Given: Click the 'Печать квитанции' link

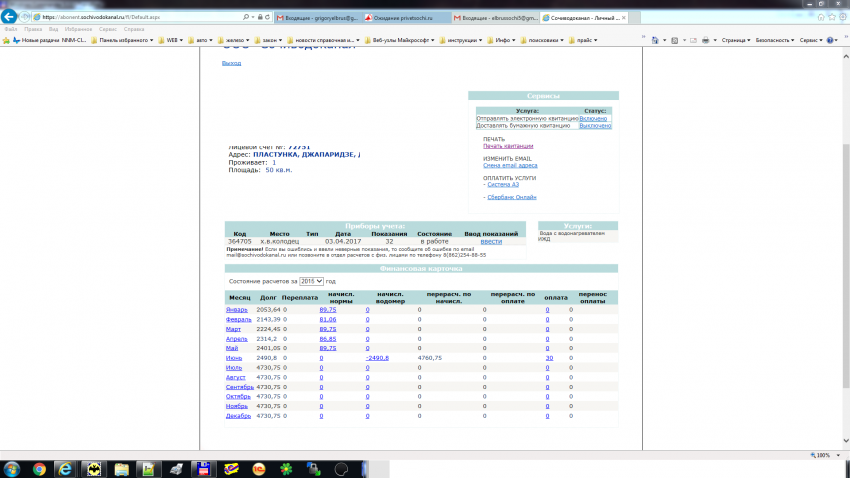Looking at the screenshot, I should 507,146.
